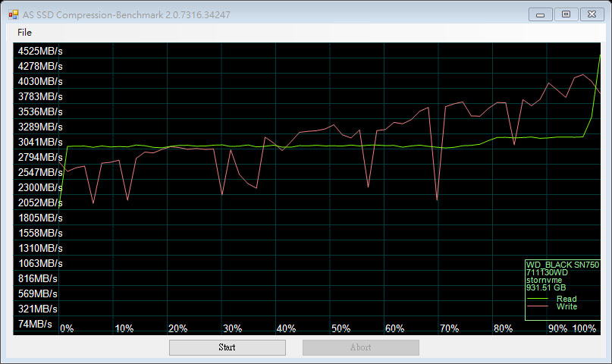
Task: Click the 90% x-axis label
Action: pos(557,328)
